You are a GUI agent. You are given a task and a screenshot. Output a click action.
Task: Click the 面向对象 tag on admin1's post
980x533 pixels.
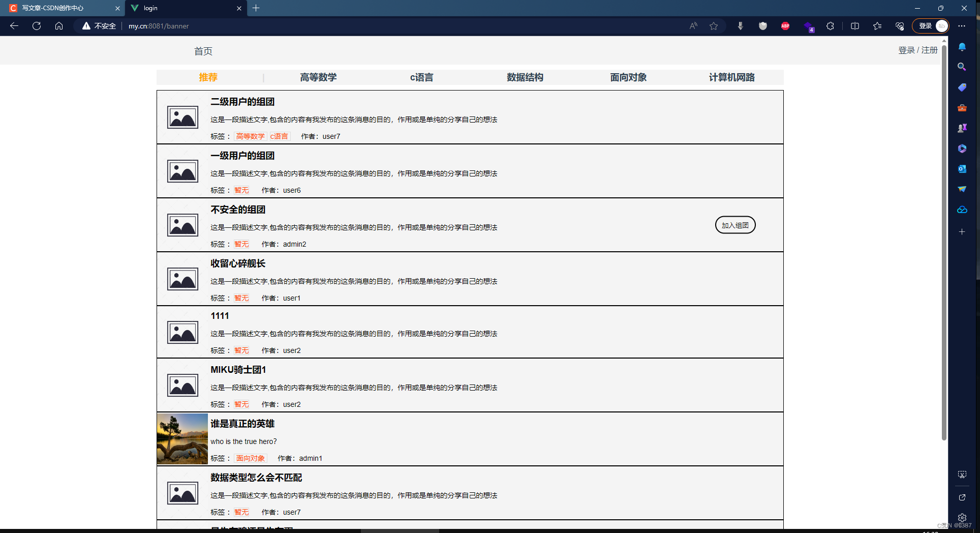250,458
